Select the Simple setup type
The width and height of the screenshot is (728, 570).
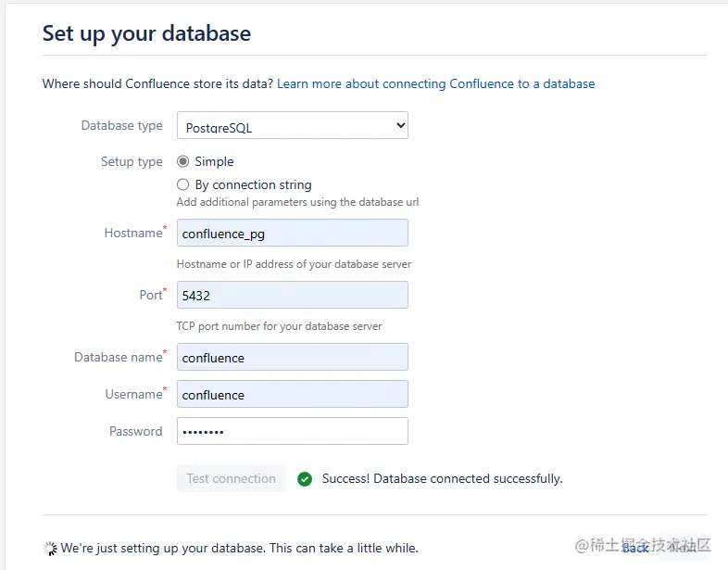point(183,161)
